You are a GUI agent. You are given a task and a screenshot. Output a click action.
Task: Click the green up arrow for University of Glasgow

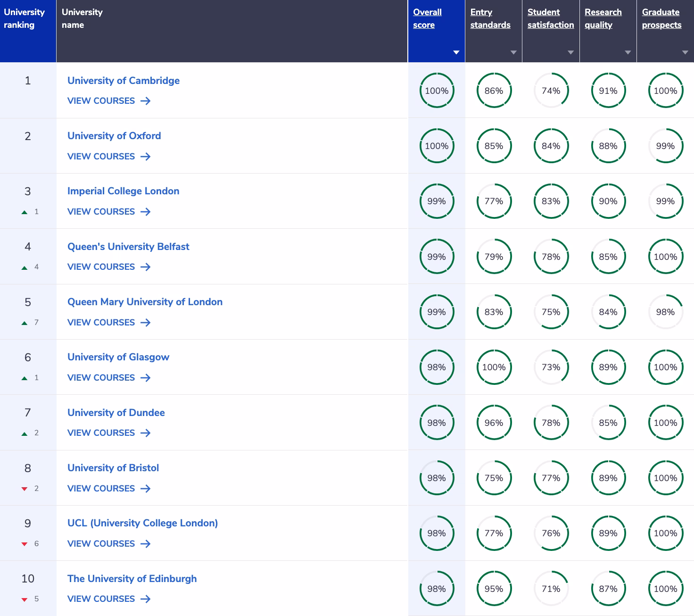pyautogui.click(x=25, y=377)
